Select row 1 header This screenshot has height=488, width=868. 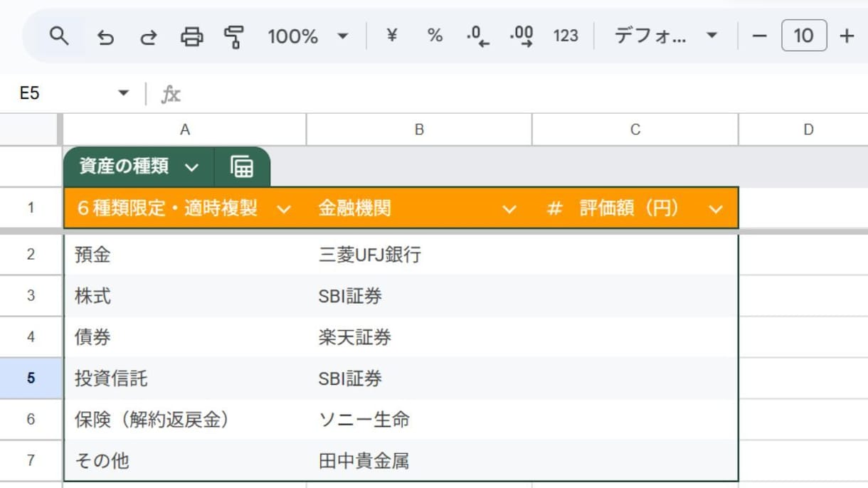coord(31,208)
